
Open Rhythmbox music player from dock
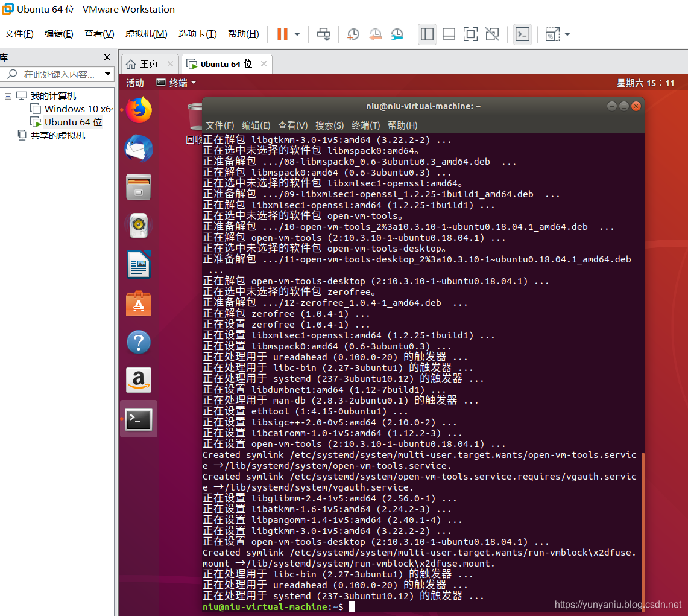point(139,226)
